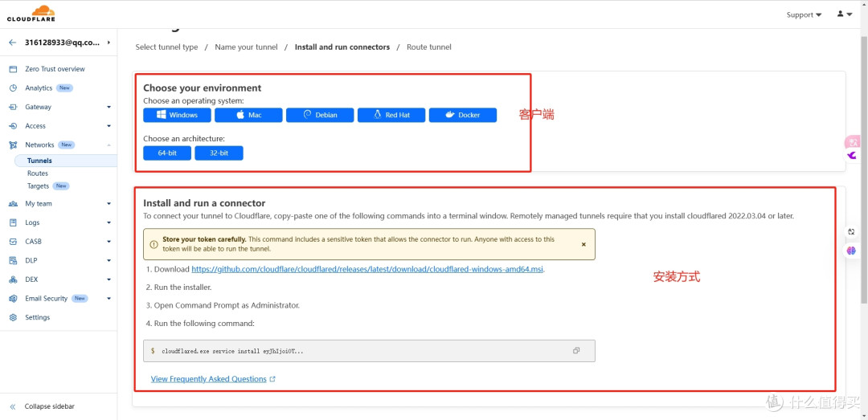Click the brain extension icon
Image resolution: width=868 pixels, height=420 pixels.
pos(851,251)
